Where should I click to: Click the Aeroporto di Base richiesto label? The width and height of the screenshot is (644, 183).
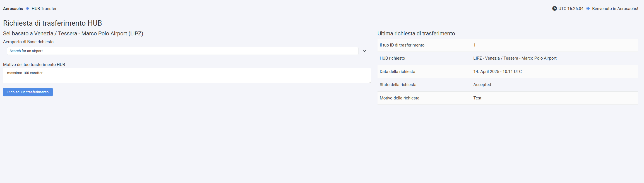pos(28,42)
